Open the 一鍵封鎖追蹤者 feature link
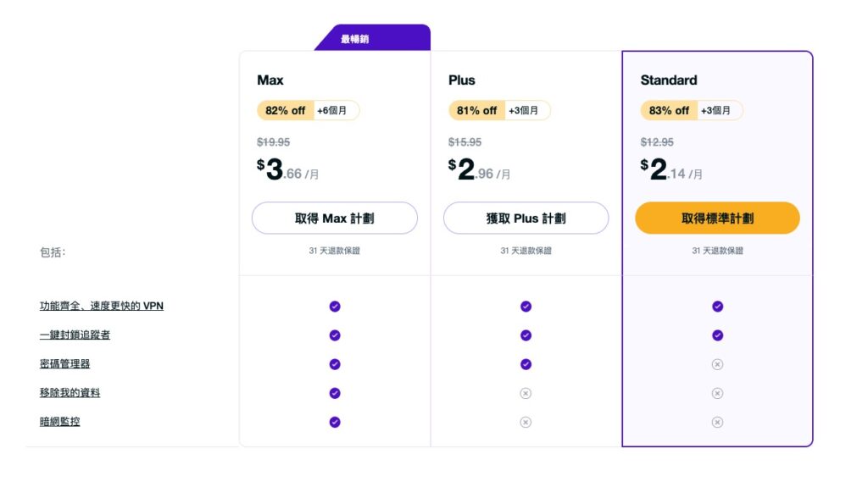 click(75, 335)
